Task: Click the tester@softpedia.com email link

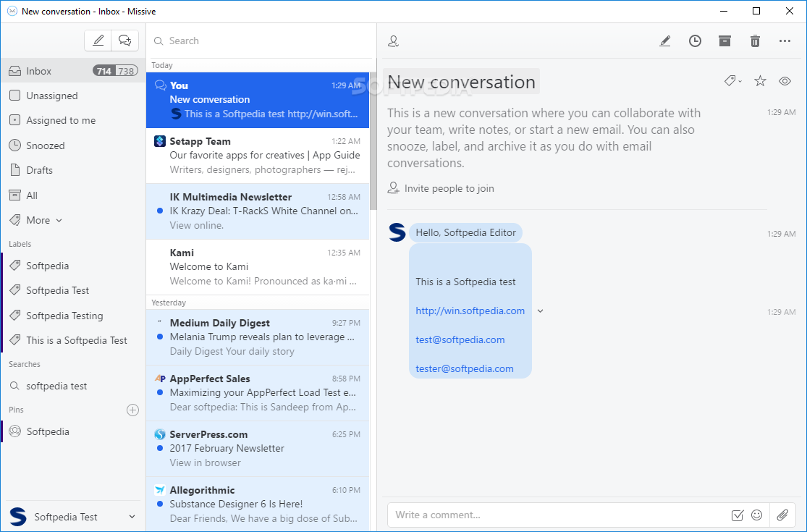Action: pyautogui.click(x=464, y=368)
